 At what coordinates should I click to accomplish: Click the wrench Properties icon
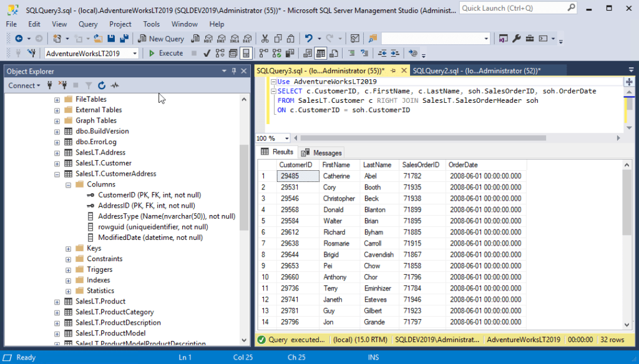pos(516,39)
